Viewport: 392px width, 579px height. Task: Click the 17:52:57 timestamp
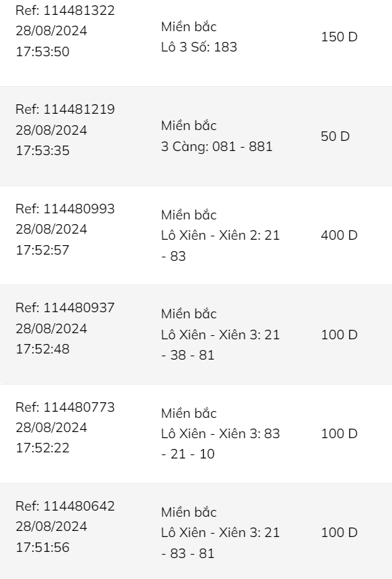(43, 250)
